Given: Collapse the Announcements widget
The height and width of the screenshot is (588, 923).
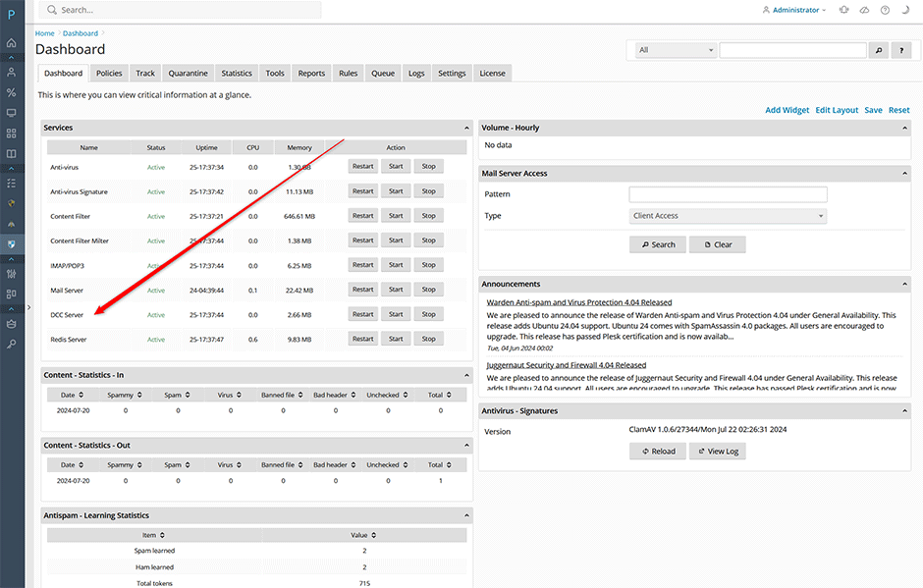Looking at the screenshot, I should click(904, 284).
